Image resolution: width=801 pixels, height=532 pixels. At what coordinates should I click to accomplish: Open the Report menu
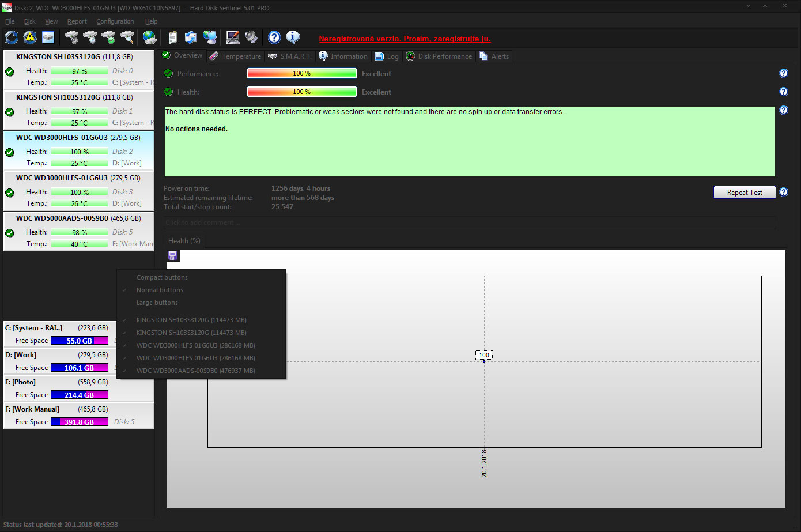pos(77,21)
